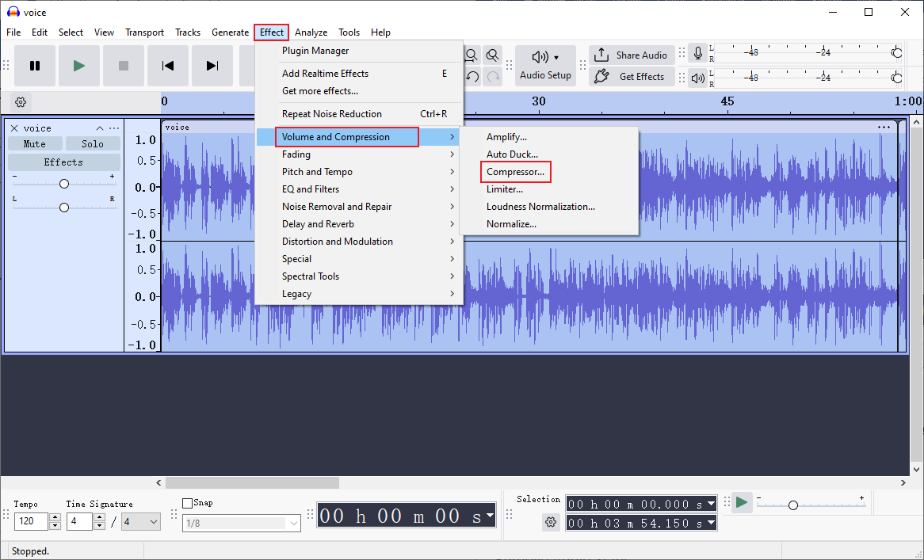Click Share Audio

pos(632,55)
